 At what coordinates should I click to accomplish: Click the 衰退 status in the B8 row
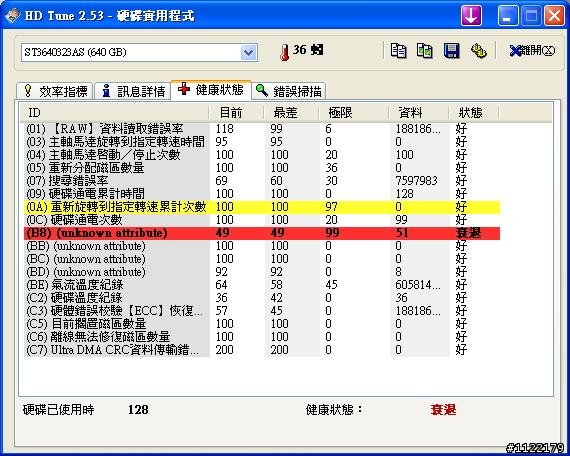coord(468,233)
